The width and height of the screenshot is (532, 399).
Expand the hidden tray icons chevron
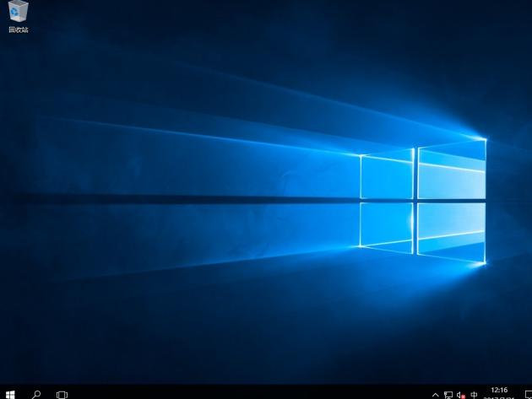[x=436, y=394]
